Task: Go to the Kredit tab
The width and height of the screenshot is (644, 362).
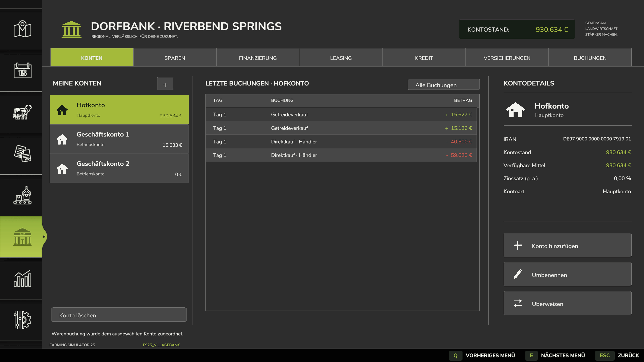Action: (x=424, y=57)
